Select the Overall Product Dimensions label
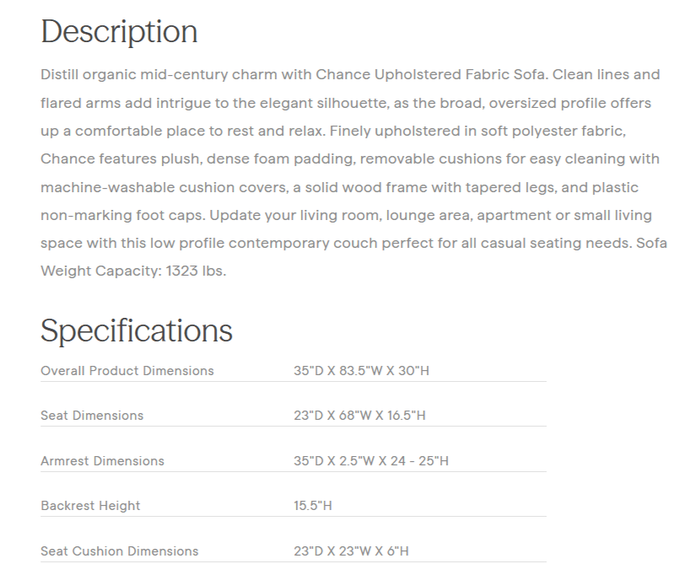This screenshot has height=580, width=700. pyautogui.click(x=127, y=371)
